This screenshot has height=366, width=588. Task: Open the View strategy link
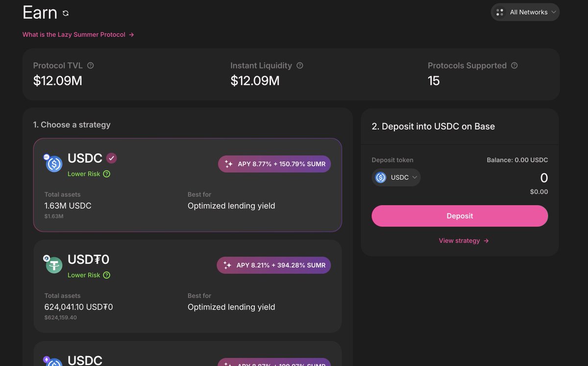click(x=464, y=241)
